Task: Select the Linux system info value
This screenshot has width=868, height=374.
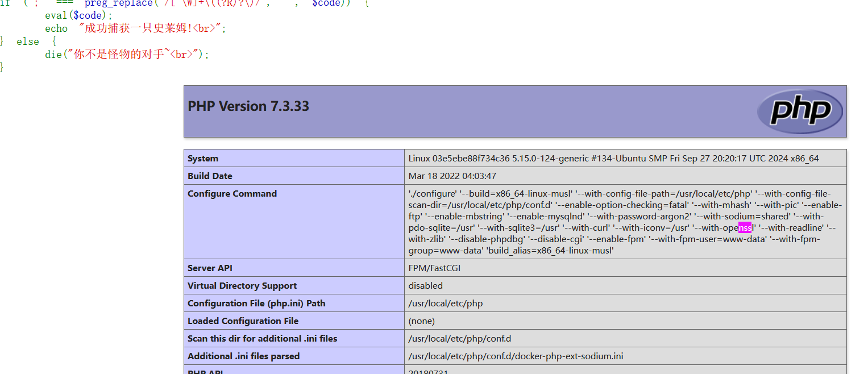Action: point(613,158)
